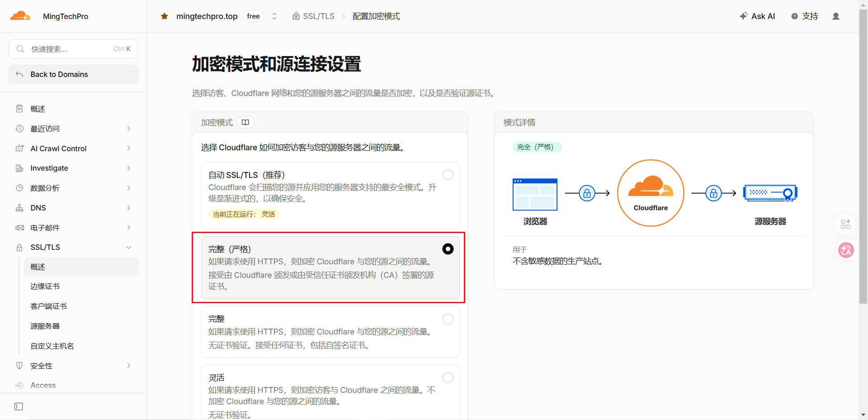868x420 pixels.
Task: Click the MingTechPro account name
Action: point(66,16)
